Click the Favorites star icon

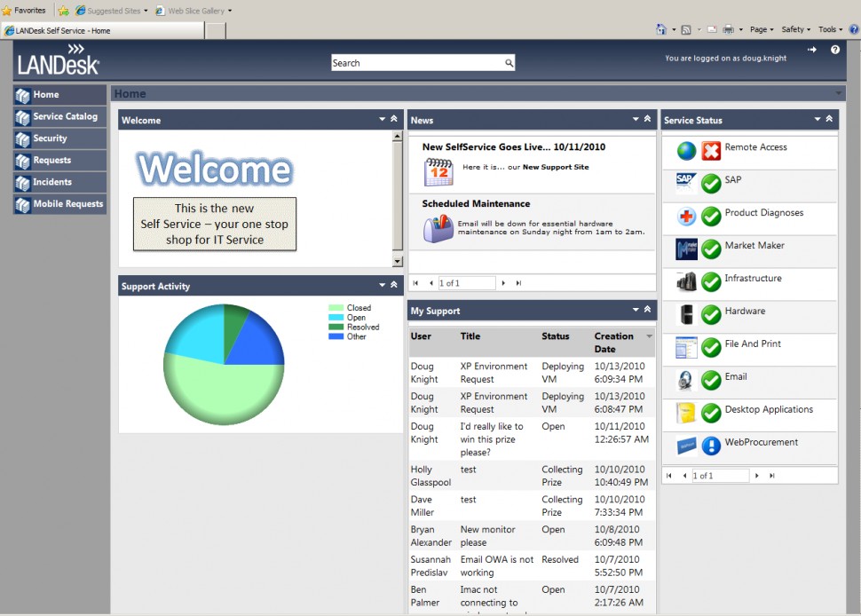[x=6, y=11]
